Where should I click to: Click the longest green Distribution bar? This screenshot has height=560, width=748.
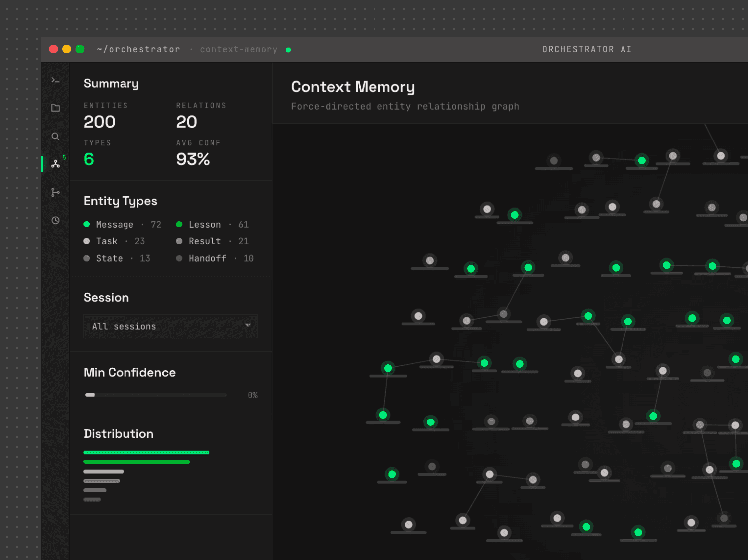(x=146, y=452)
